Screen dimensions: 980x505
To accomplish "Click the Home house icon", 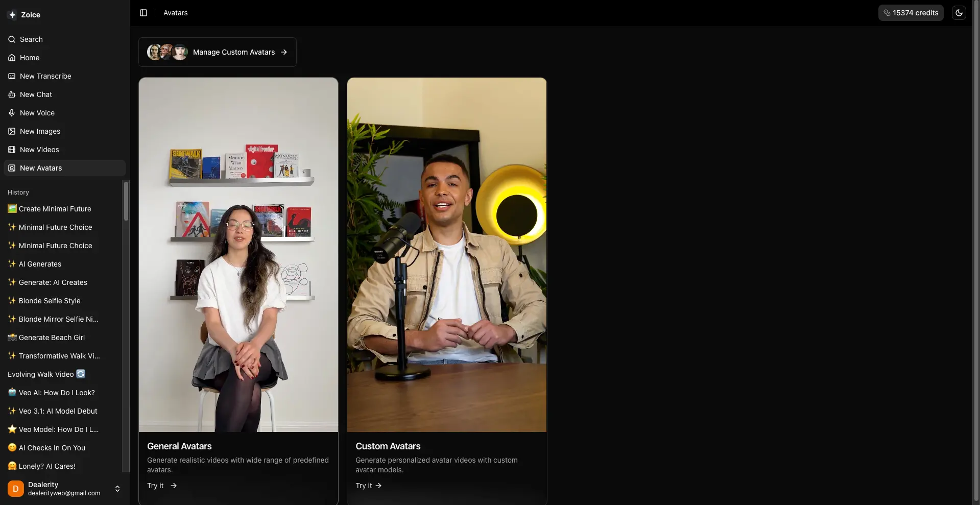I will pyautogui.click(x=12, y=58).
